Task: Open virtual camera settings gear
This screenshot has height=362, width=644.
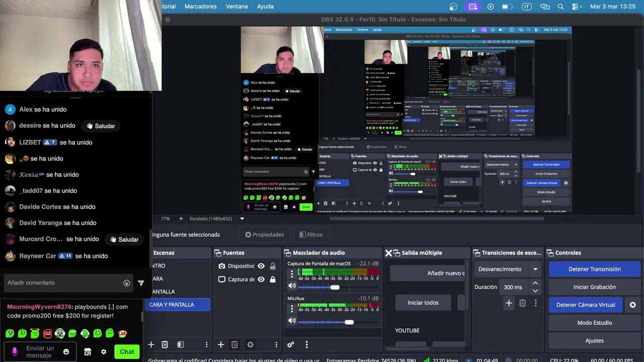Action: point(633,305)
